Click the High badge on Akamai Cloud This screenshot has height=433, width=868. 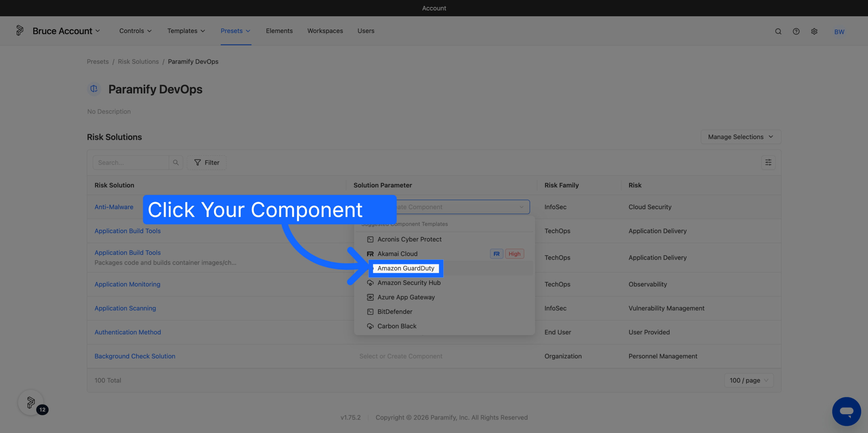514,254
